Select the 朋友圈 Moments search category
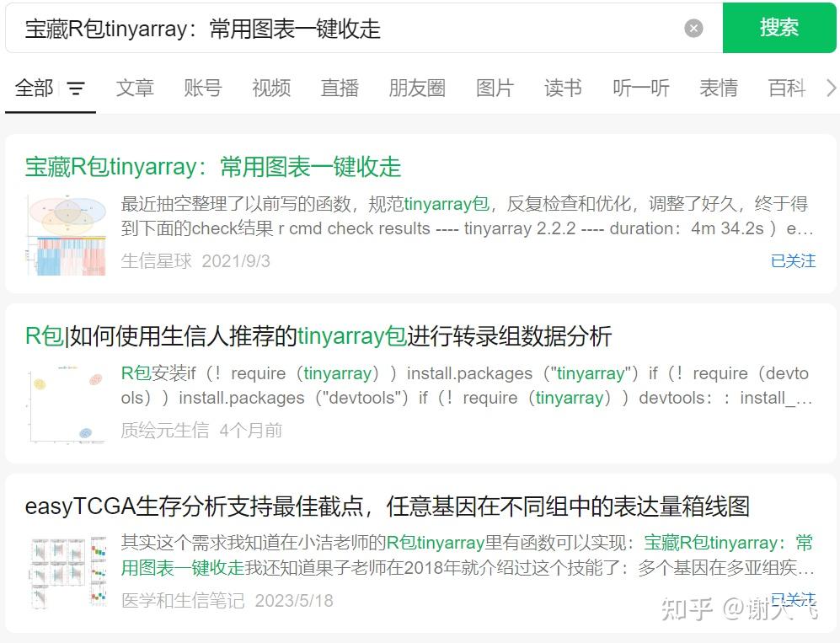840x643 pixels. pyautogui.click(x=416, y=88)
